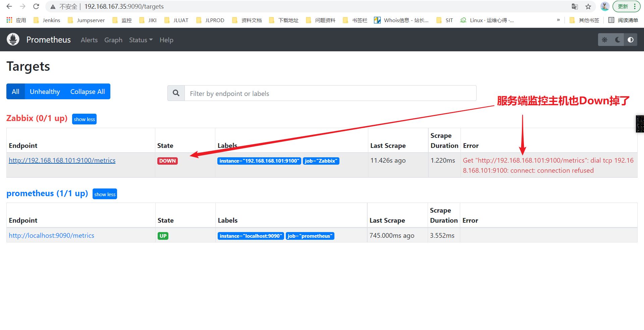Click Collapse All button
644x330 pixels.
[88, 92]
